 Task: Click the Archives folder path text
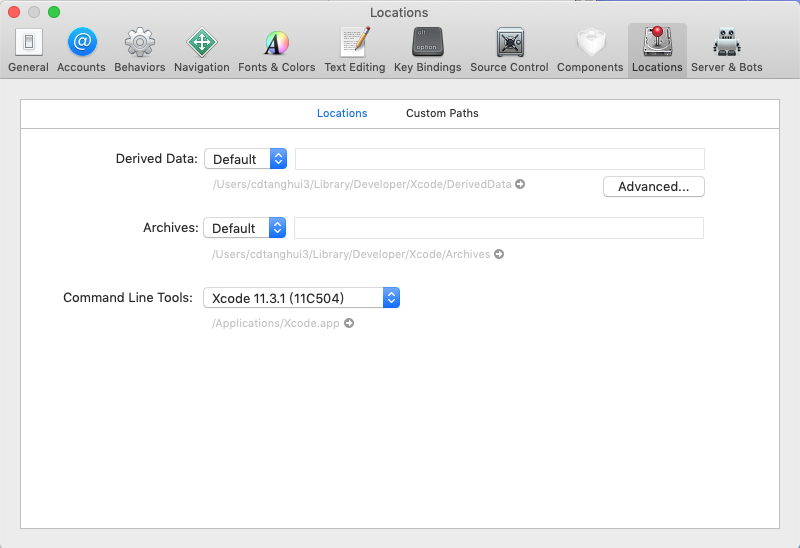[351, 254]
